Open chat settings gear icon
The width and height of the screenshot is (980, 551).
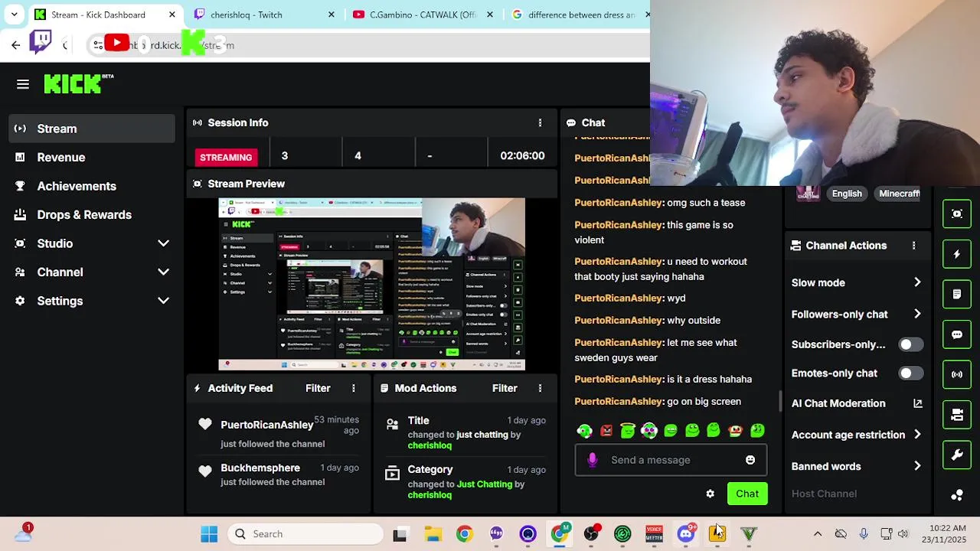coord(710,494)
